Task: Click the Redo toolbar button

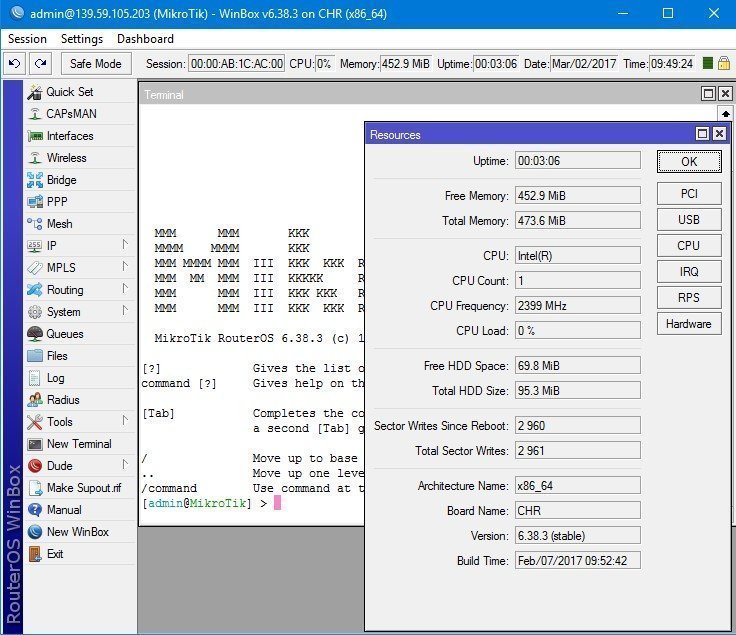Action: (x=40, y=63)
